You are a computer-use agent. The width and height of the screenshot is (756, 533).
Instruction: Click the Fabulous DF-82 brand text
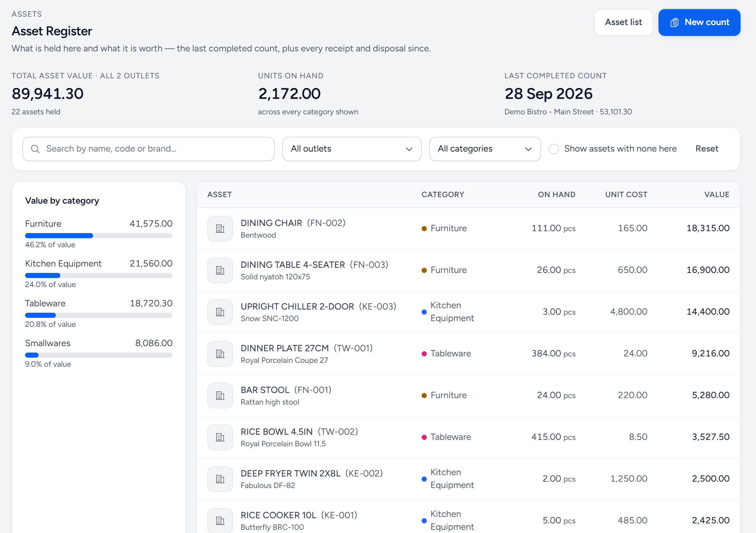coord(268,485)
